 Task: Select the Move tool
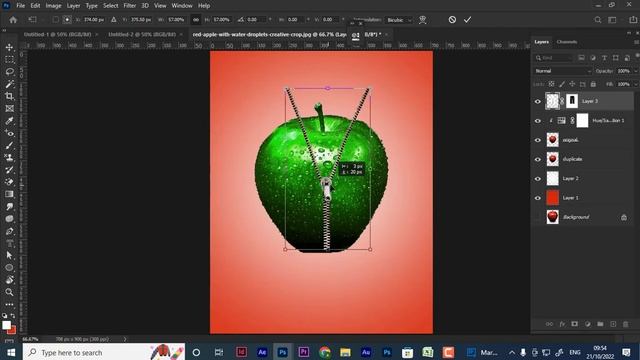pos(9,47)
